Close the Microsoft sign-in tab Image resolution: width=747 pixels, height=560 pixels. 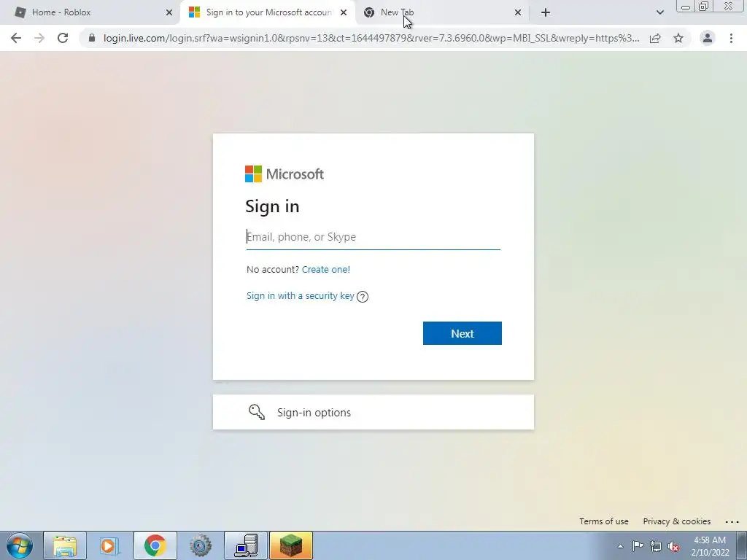click(x=344, y=12)
